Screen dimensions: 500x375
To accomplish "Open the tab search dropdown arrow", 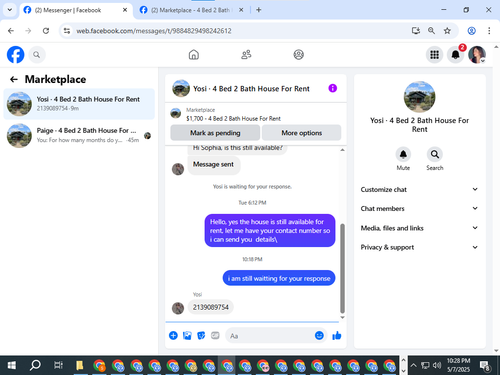I will (x=10, y=10).
